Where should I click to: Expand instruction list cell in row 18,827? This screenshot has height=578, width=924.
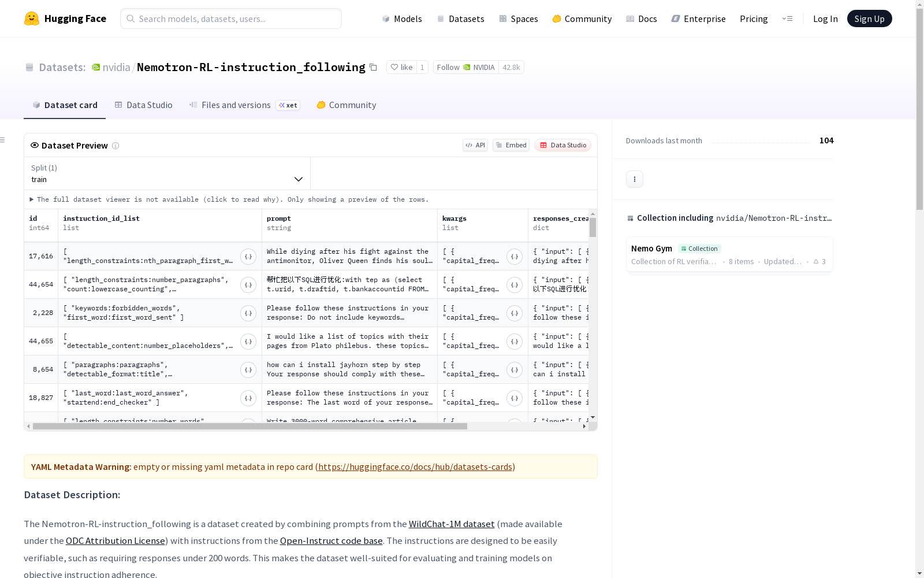[x=248, y=398]
